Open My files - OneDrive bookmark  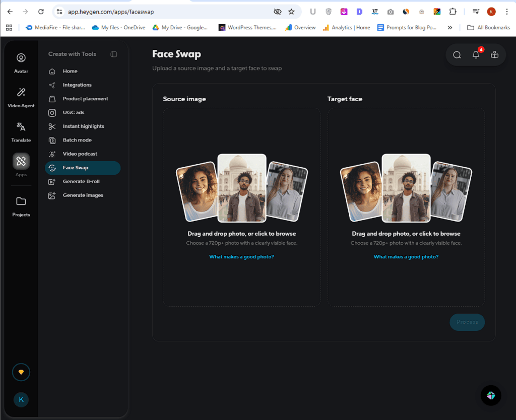tap(118, 28)
